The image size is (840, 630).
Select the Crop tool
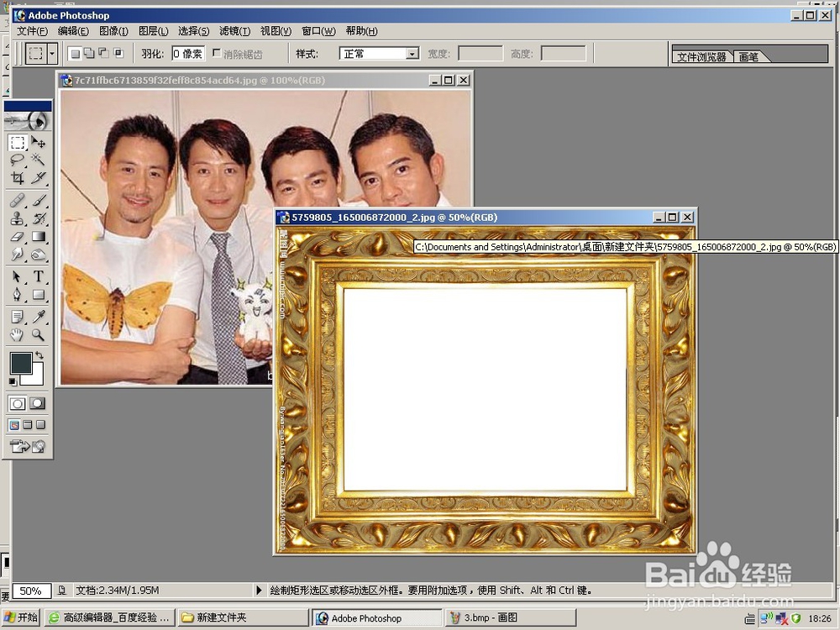[x=18, y=177]
